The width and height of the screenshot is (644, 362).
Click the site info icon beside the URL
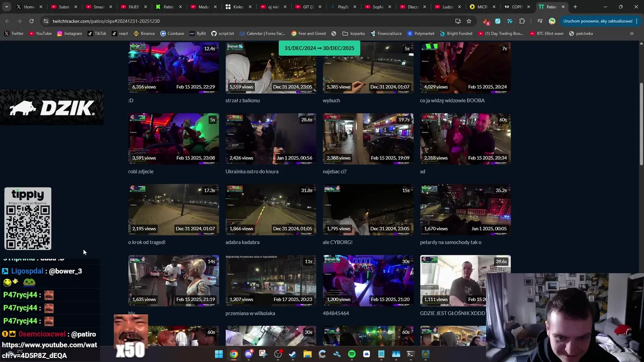coord(46,21)
